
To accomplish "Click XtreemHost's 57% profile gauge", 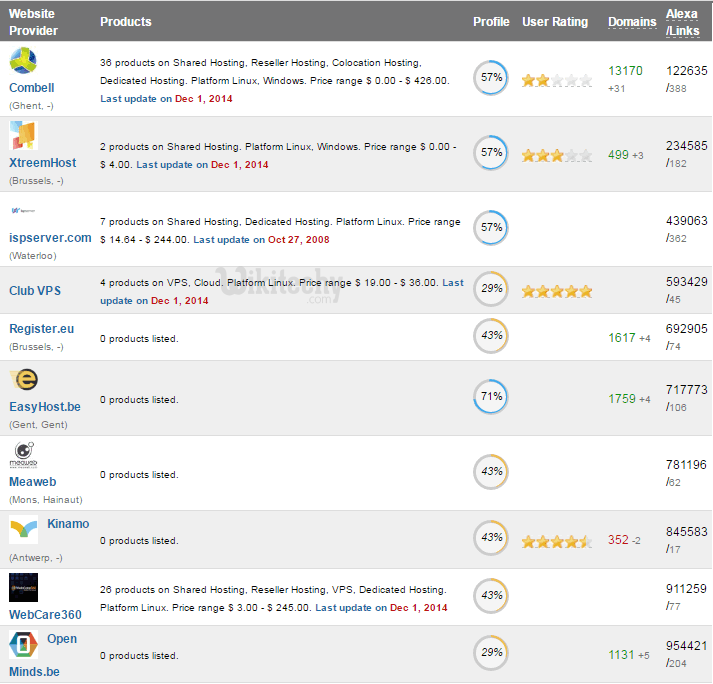I will click(491, 153).
